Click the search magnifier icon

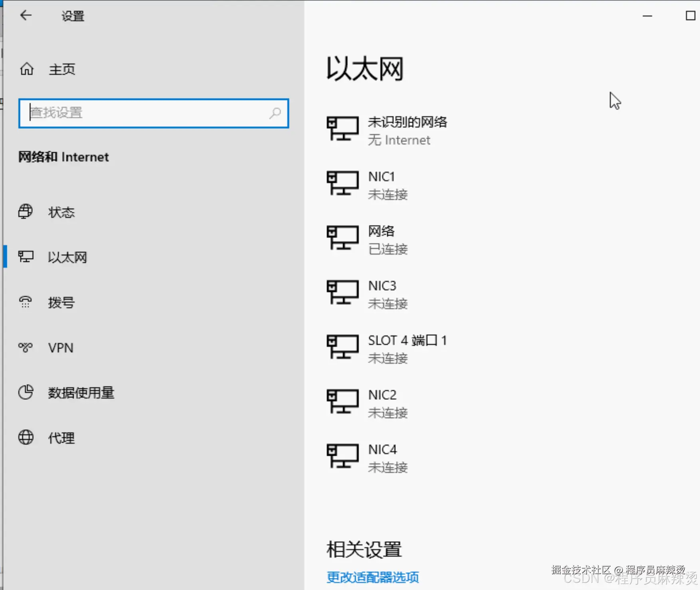tap(276, 113)
